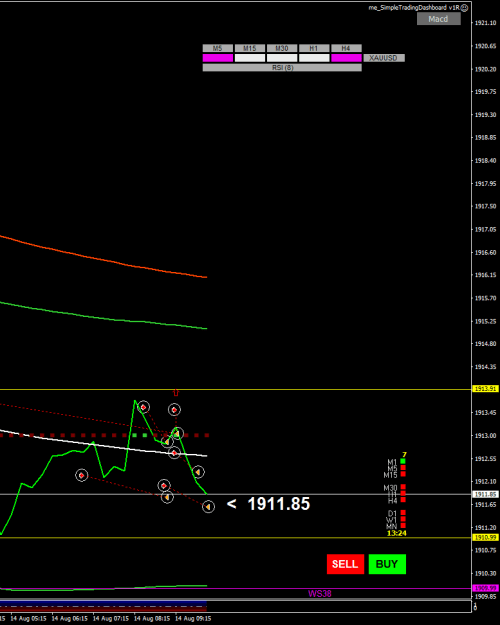The image size is (500, 625).
Task: Click the white cell under H1
Action: coord(314,58)
